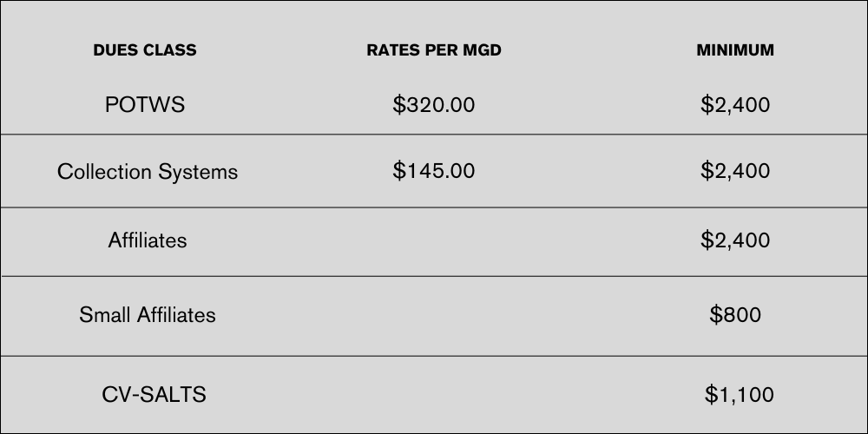868x434 pixels.
Task: Click divider line between Small Affiliates and CV-SALTS
Action: coord(434,356)
